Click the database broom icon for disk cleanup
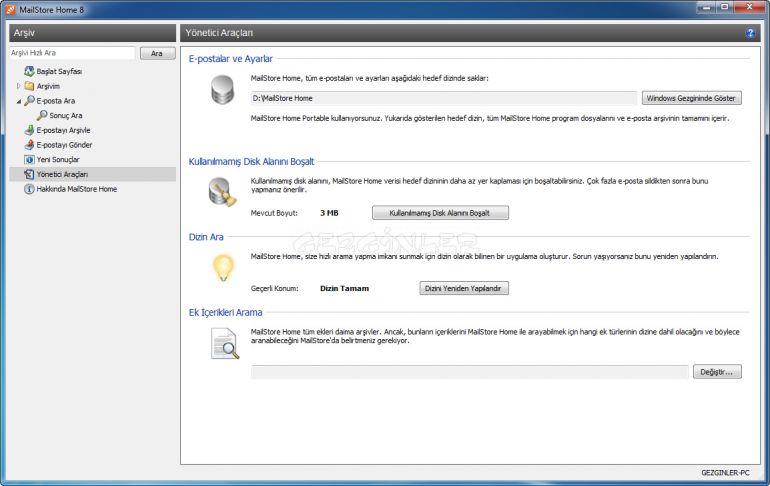 click(222, 192)
